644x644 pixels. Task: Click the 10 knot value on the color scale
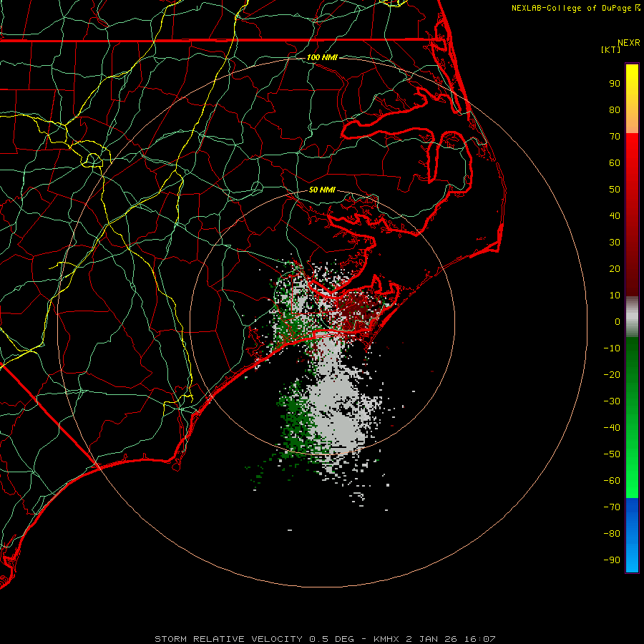click(615, 296)
